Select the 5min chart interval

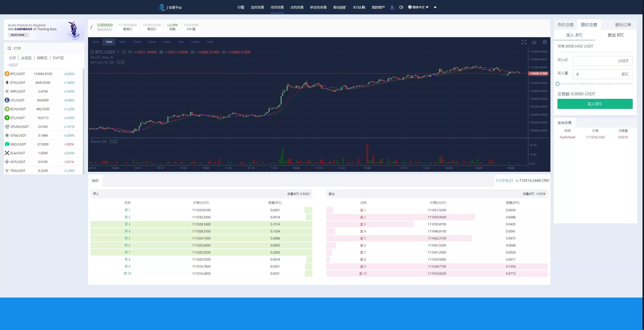point(123,42)
